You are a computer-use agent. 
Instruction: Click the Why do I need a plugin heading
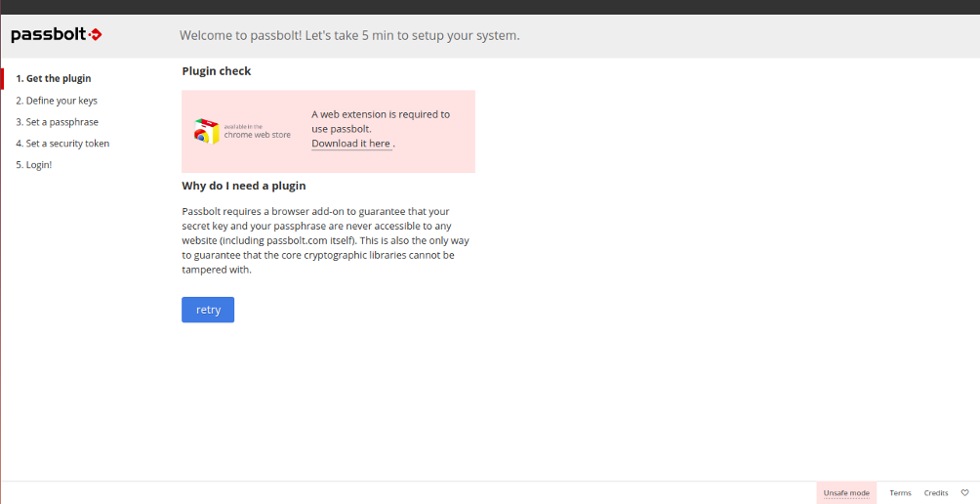[x=244, y=186]
